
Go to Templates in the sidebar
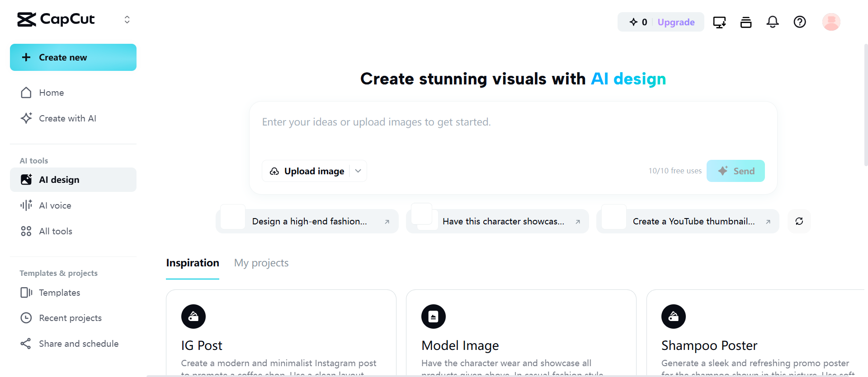[x=59, y=293]
